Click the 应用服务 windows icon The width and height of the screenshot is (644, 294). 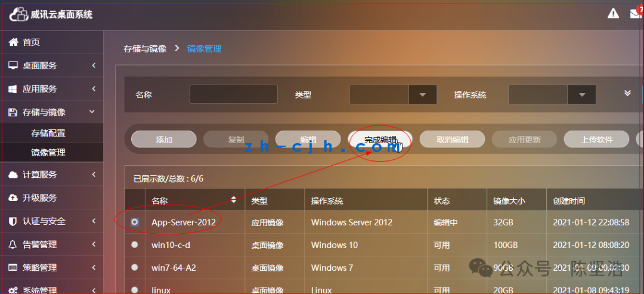click(x=13, y=89)
